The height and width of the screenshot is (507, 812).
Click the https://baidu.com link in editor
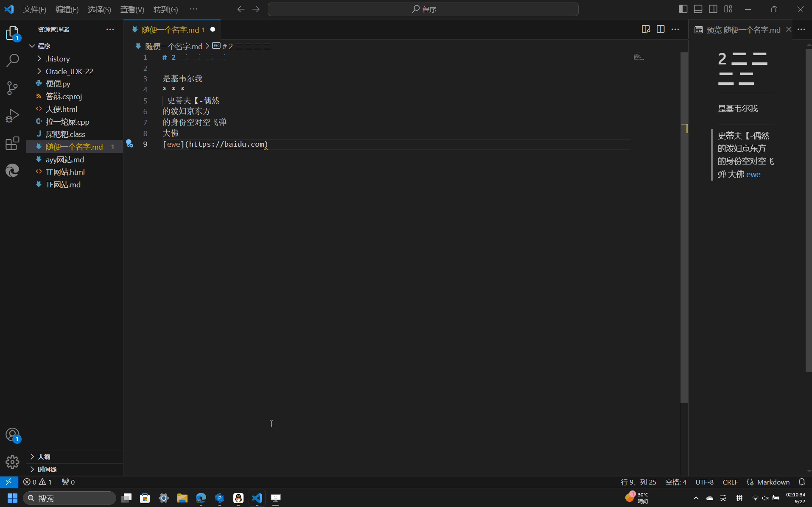(x=227, y=144)
